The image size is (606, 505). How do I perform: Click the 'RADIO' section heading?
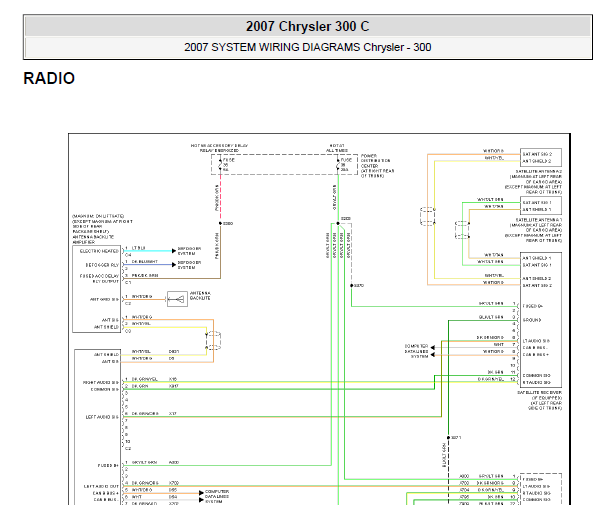(x=49, y=78)
